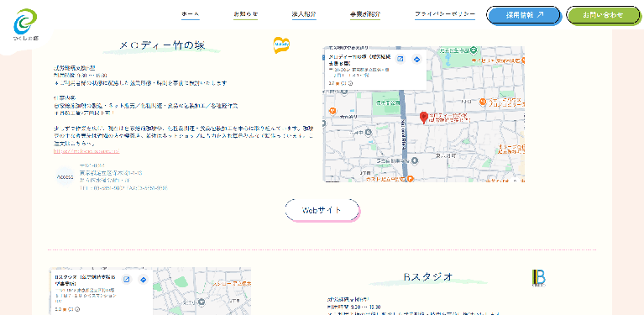Click the Bスタジオ B logo
Screen dimensions: 644x315
point(539,278)
